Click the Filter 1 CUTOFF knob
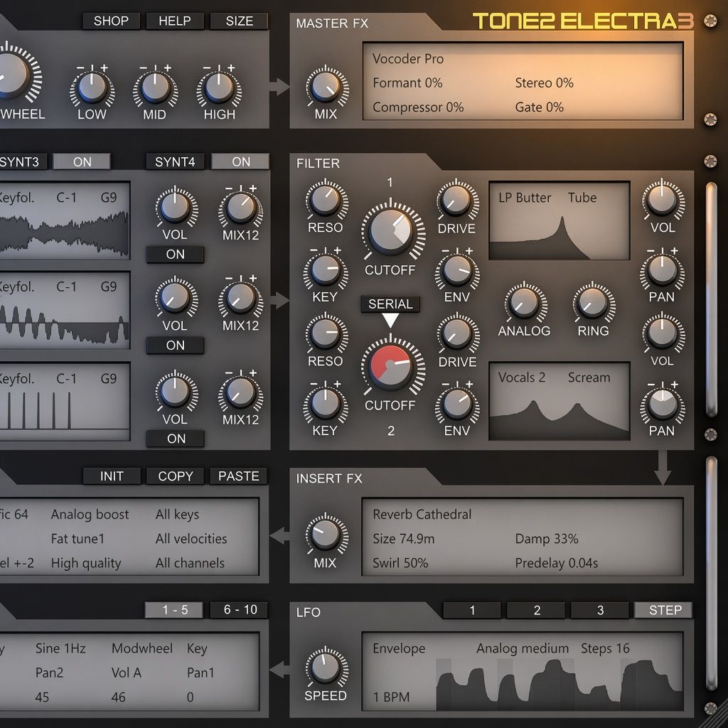This screenshot has width=728, height=728. tap(390, 231)
